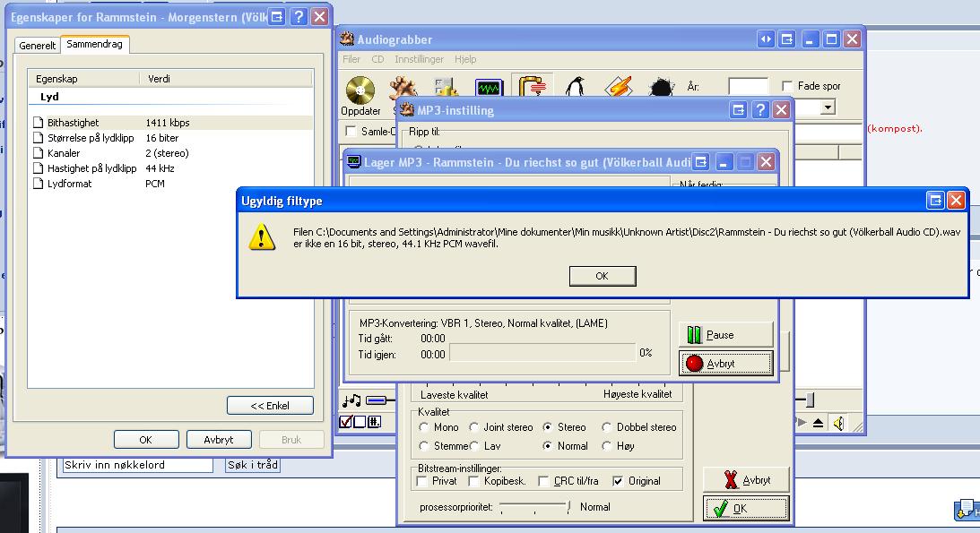
Task: Select the Mono radio button
Action: tap(424, 427)
